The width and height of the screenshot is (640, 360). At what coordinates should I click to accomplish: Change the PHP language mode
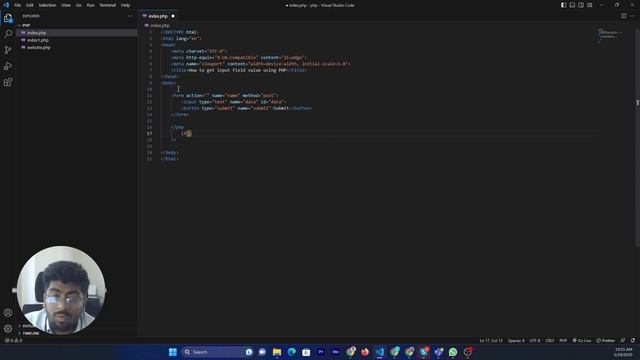(563, 340)
